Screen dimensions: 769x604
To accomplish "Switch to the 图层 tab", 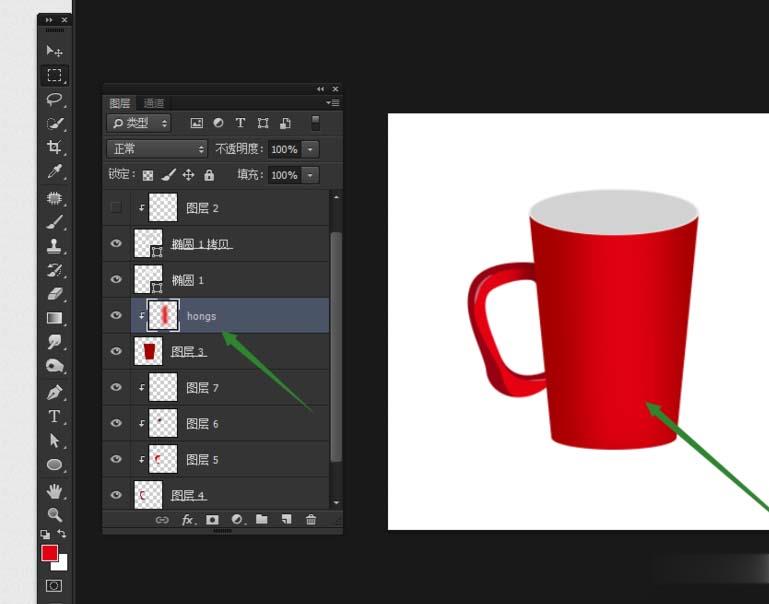I will 120,103.
